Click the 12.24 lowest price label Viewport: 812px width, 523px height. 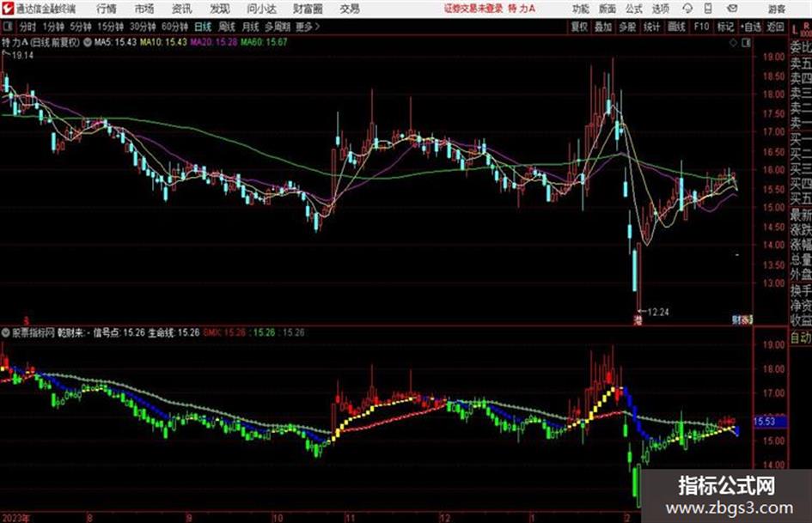coord(657,313)
